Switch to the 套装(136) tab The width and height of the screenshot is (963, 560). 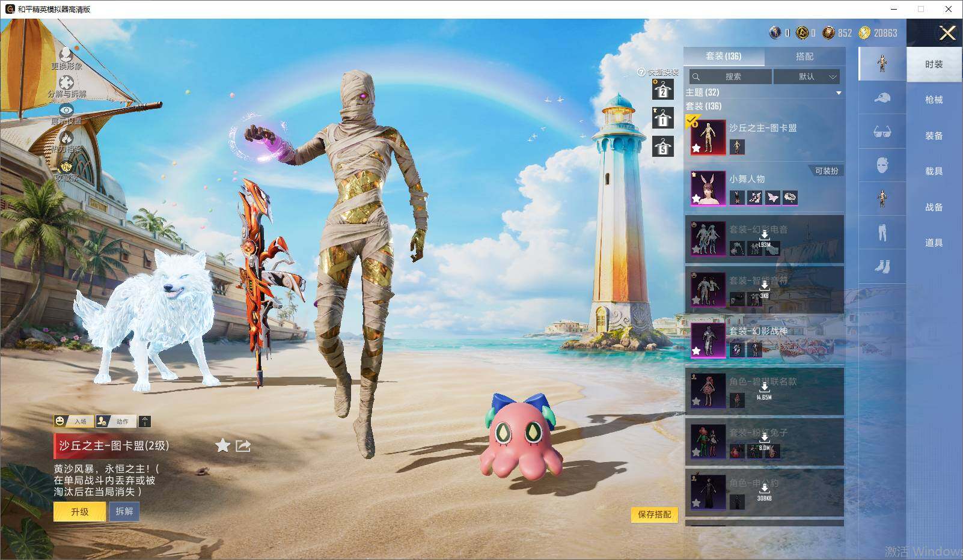coord(724,56)
